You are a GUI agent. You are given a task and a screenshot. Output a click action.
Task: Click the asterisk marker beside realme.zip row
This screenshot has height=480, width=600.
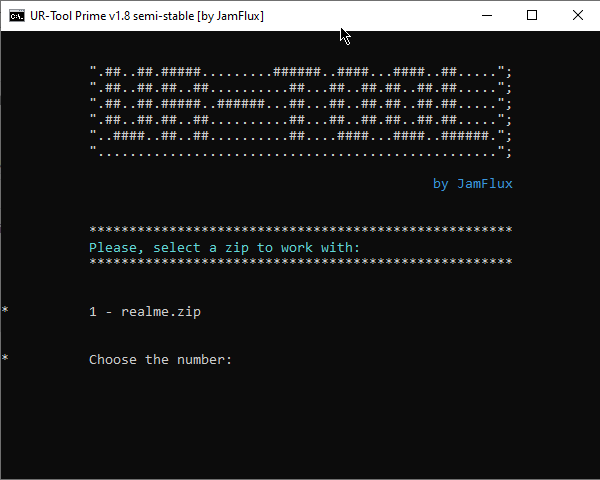coord(5,309)
